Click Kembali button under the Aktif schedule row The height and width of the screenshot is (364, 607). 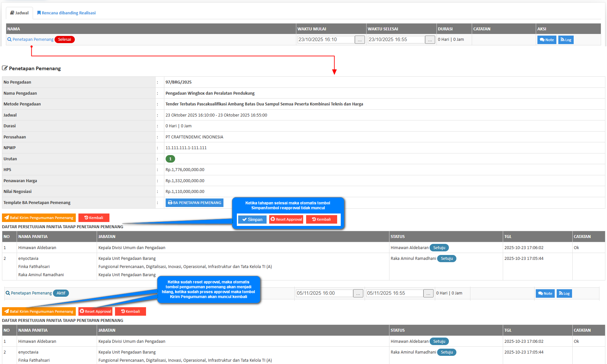[x=130, y=311]
